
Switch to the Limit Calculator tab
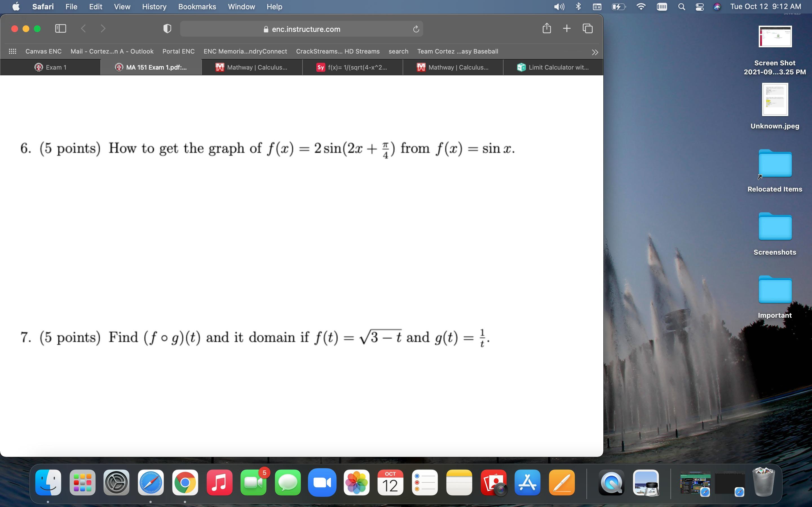(553, 67)
